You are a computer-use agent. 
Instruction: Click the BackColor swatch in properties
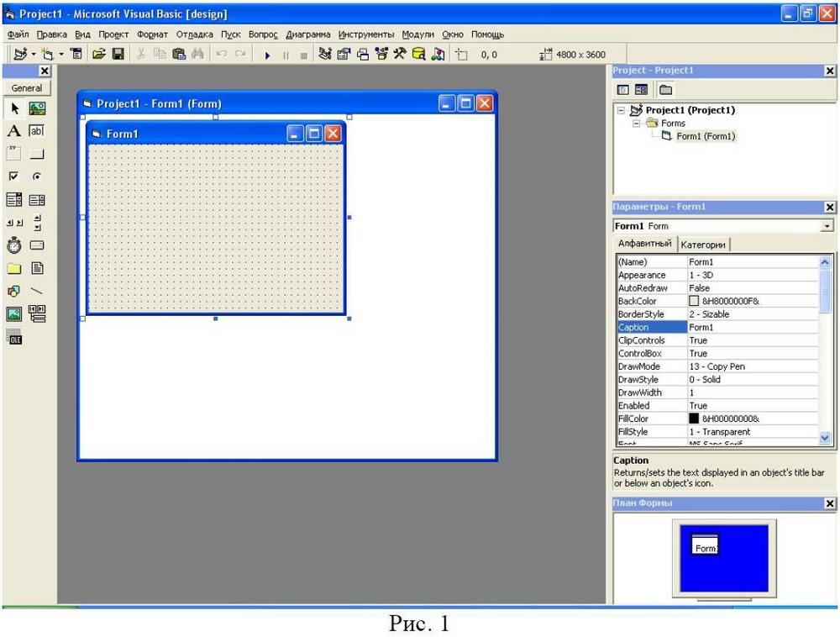[x=694, y=301]
